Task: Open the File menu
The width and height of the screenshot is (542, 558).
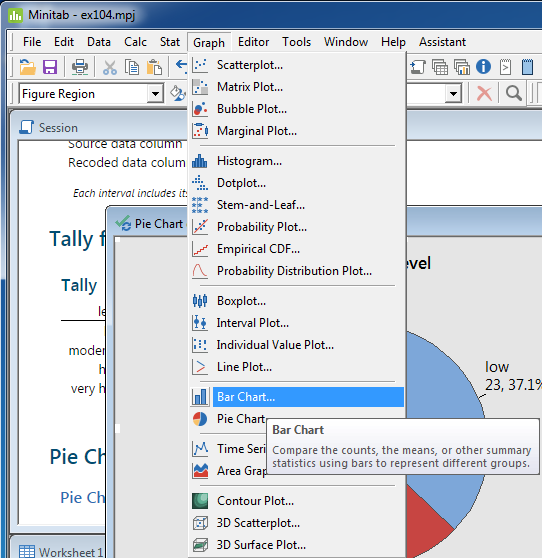Action: [x=32, y=42]
